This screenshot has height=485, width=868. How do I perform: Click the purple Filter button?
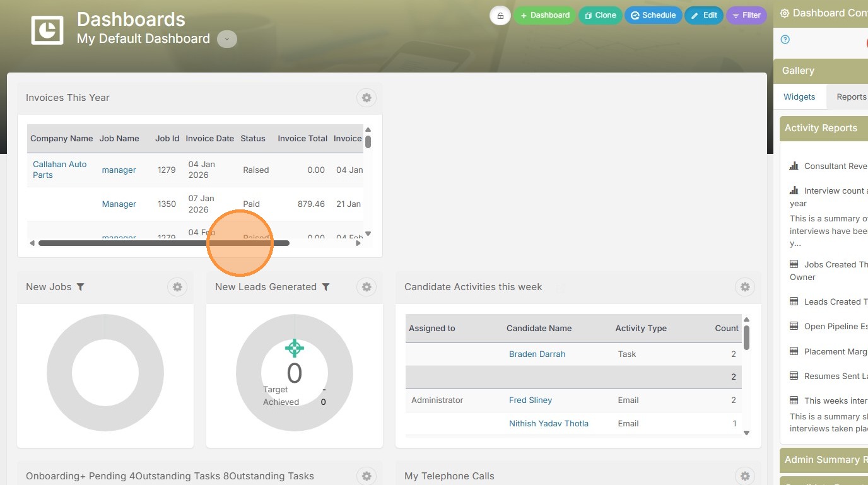click(746, 15)
